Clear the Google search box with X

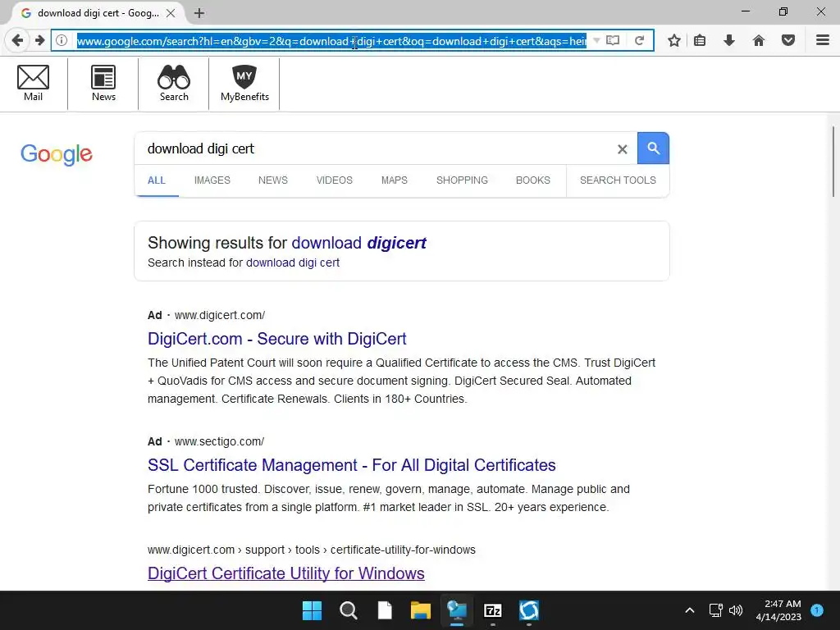tap(622, 149)
